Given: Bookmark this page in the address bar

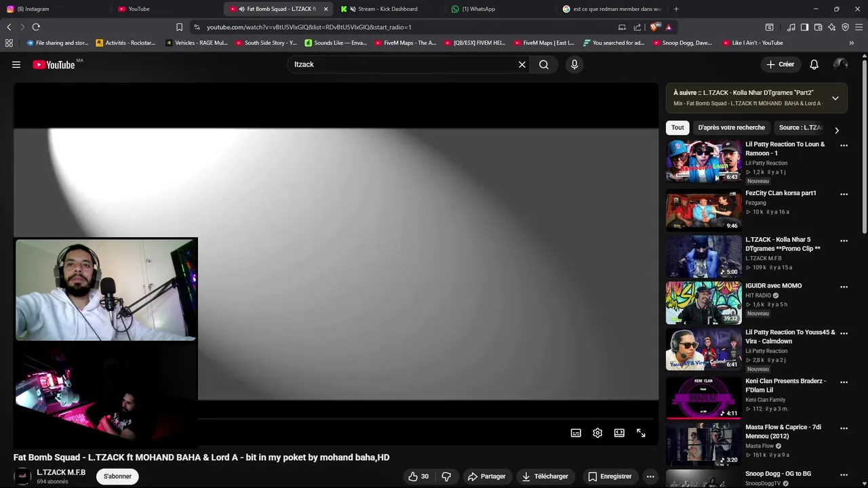Looking at the screenshot, I should pyautogui.click(x=179, y=27).
